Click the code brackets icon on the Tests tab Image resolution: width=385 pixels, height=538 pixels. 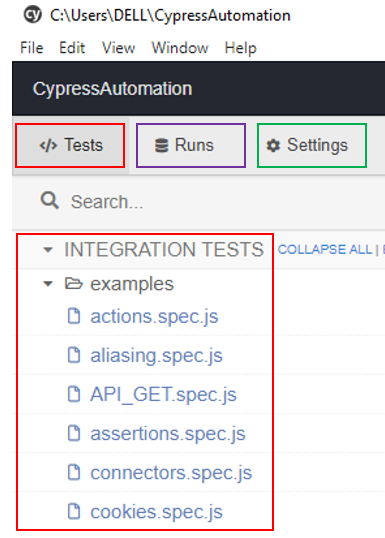coord(48,145)
